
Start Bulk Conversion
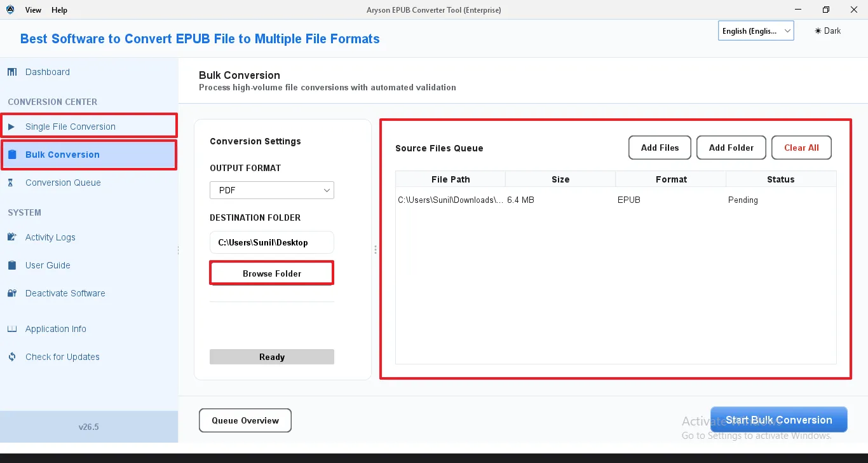[x=779, y=420]
